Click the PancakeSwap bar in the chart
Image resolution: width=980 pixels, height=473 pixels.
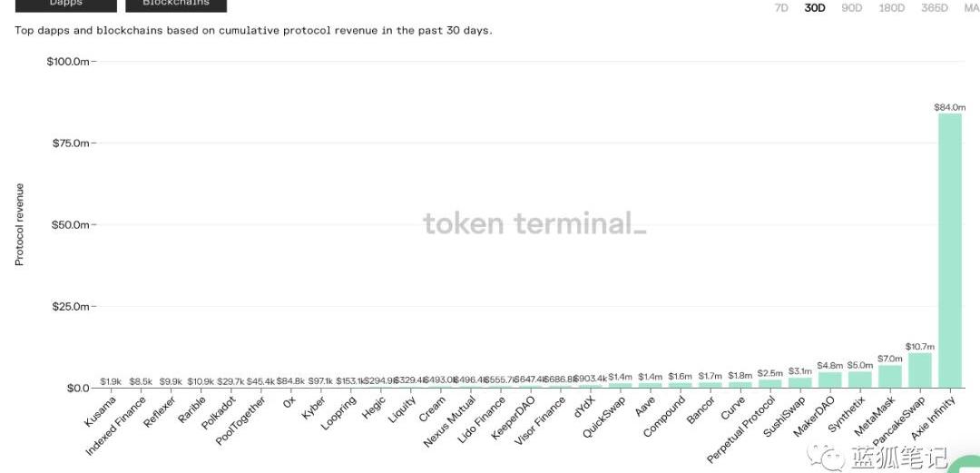pyautogui.click(x=920, y=370)
